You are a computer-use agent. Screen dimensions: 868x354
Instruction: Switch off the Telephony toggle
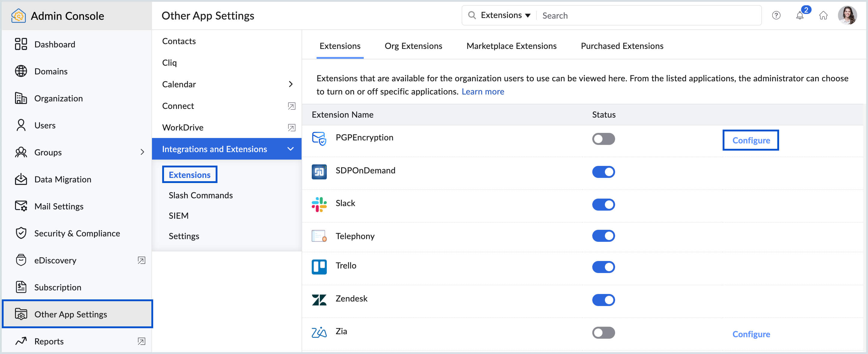coord(603,235)
